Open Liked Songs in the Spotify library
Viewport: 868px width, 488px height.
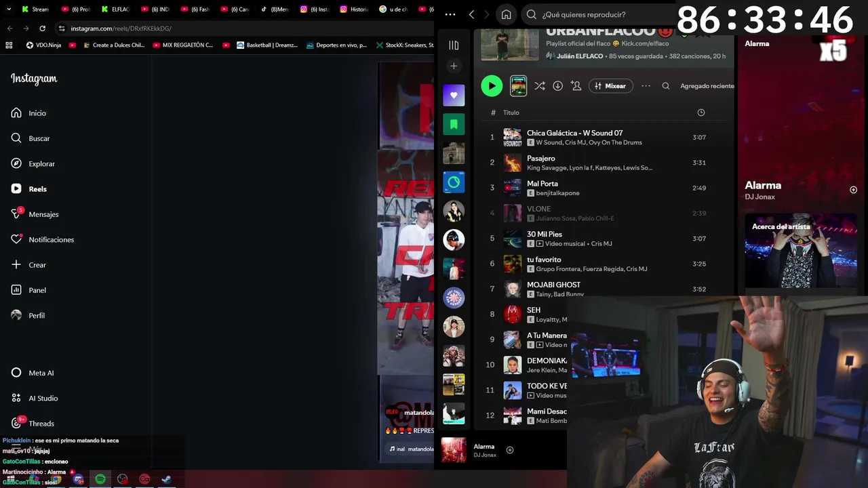454,95
